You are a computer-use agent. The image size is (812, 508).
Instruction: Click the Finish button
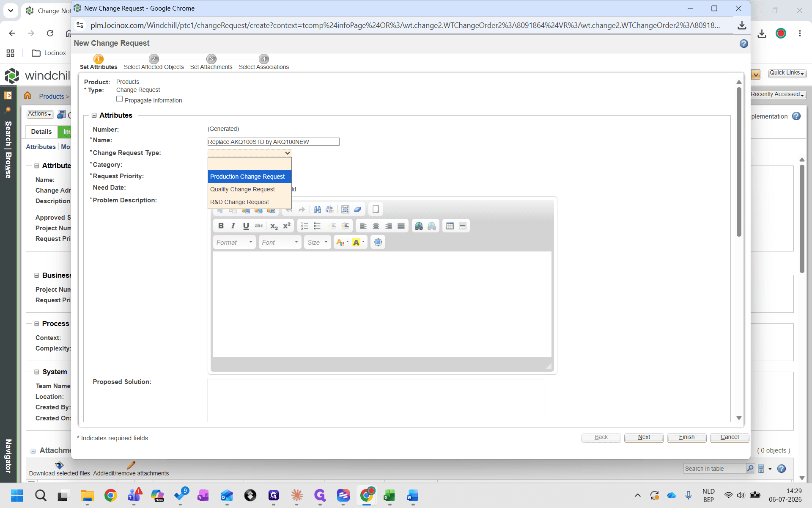(686, 437)
